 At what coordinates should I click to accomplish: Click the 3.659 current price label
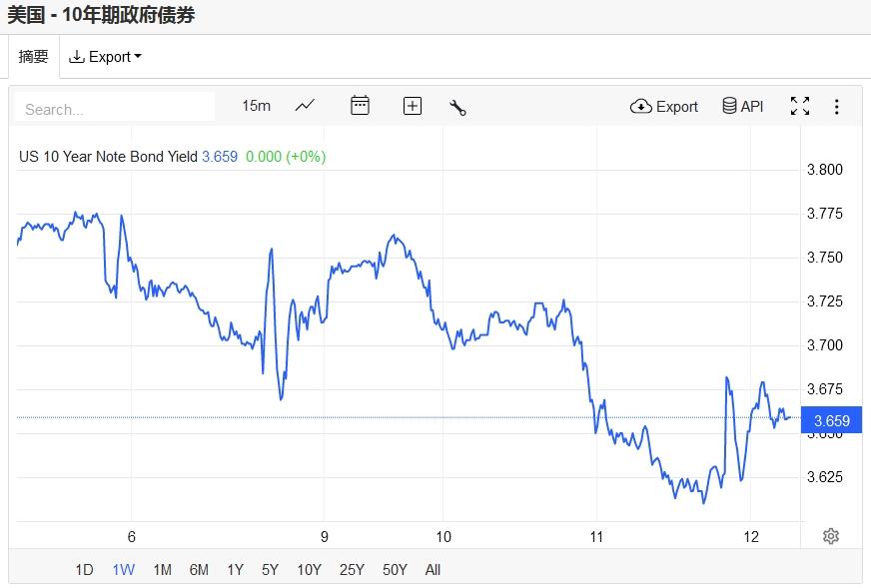point(832,420)
